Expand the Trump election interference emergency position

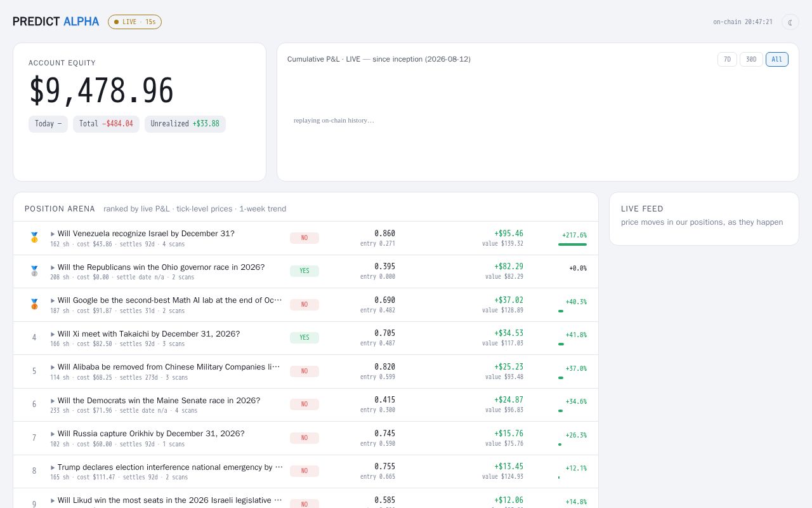[x=306, y=471]
